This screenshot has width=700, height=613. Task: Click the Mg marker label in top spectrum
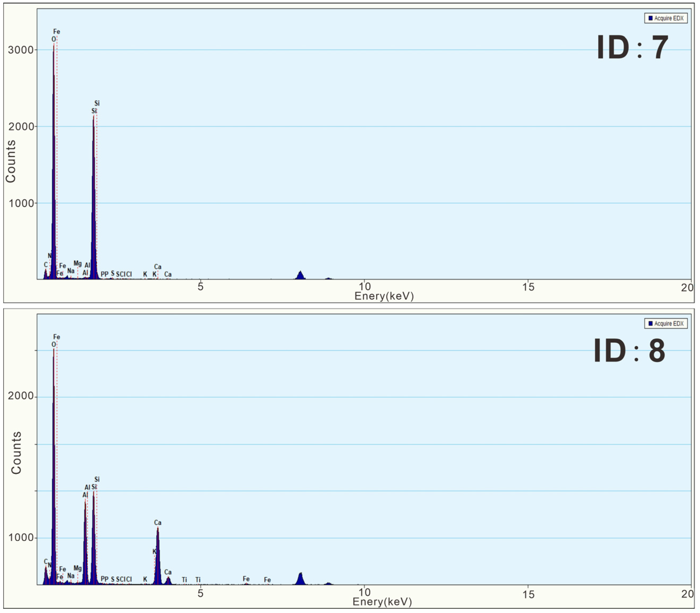pos(78,263)
